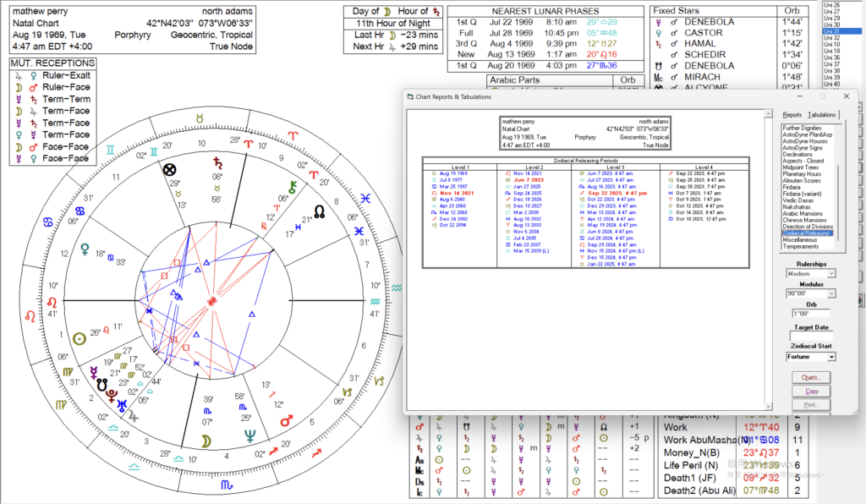
Task: Click the Mars glyph in the chart wheel
Action: tap(286, 419)
